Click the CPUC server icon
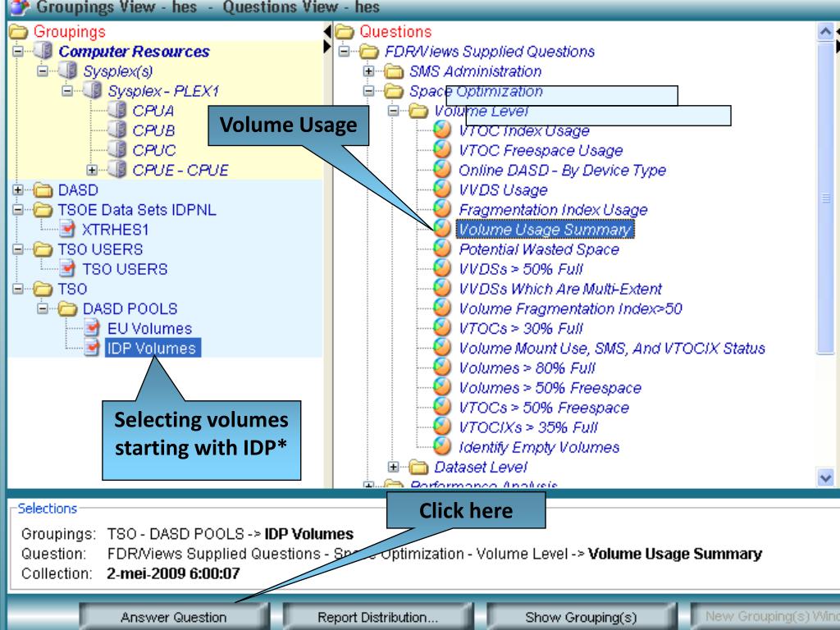Image resolution: width=840 pixels, height=630 pixels. [x=116, y=149]
